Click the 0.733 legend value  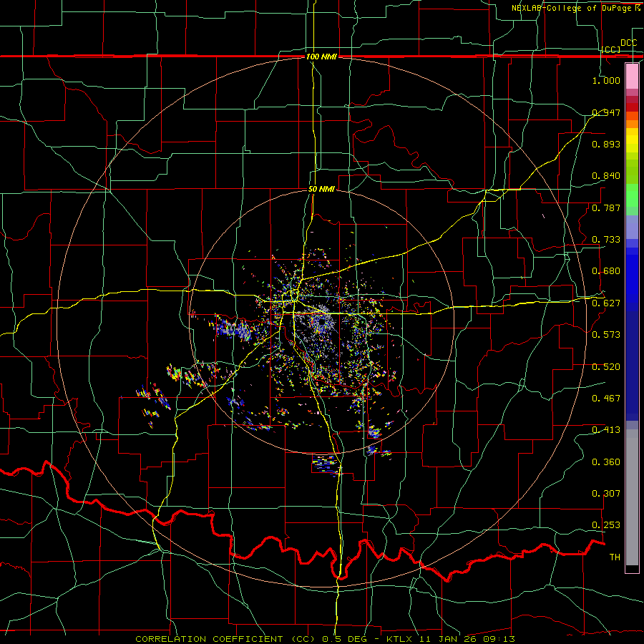click(606, 240)
